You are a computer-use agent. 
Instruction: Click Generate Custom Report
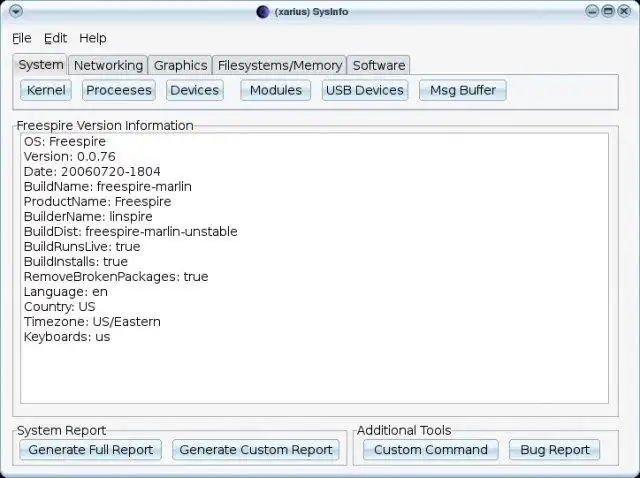coord(256,450)
